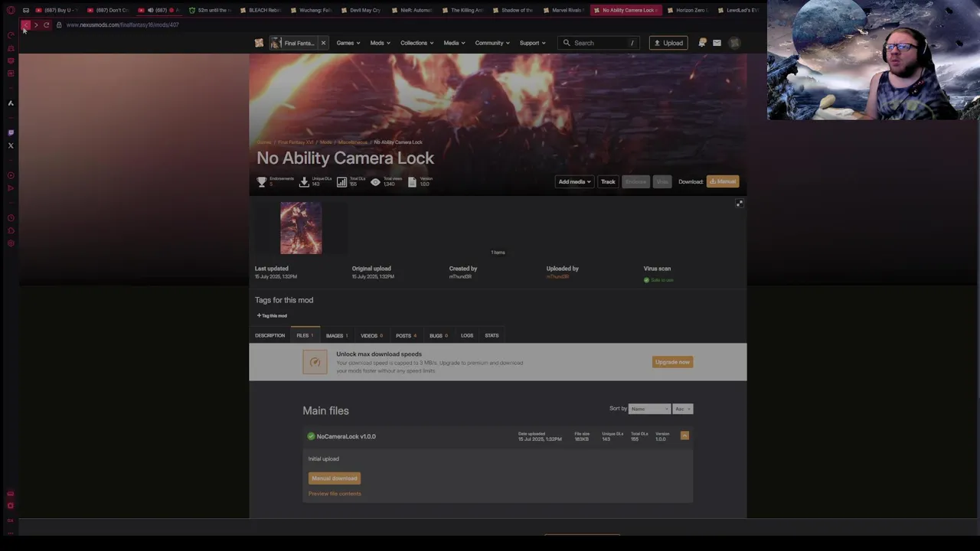This screenshot has height=551, width=980.
Task: Open the mThund3R uploader profile link
Action: 558,276
